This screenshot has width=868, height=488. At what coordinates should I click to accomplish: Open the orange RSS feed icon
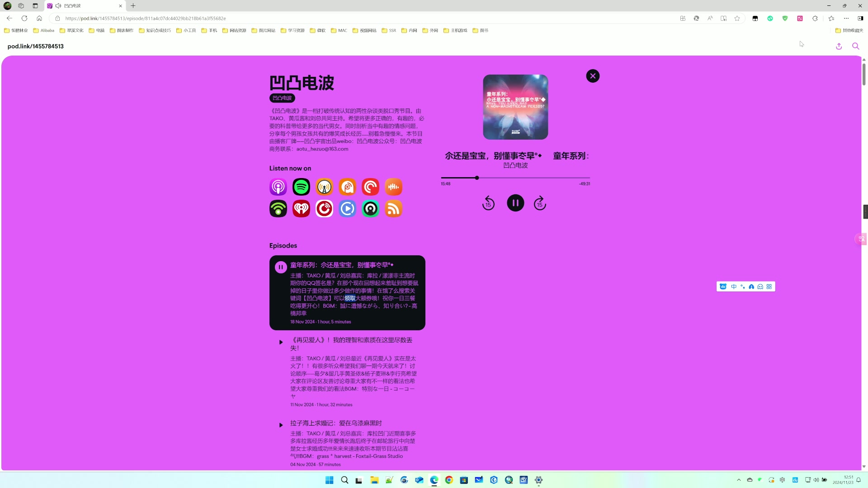393,209
